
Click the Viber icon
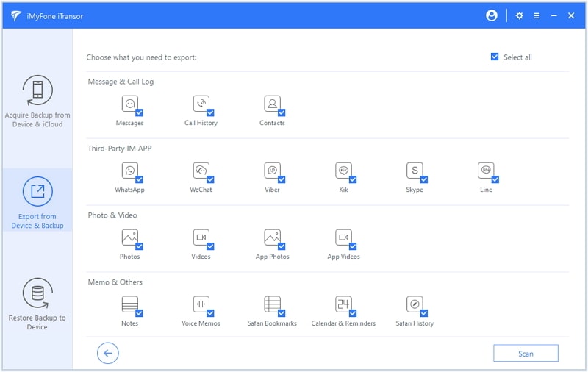pyautogui.click(x=272, y=171)
